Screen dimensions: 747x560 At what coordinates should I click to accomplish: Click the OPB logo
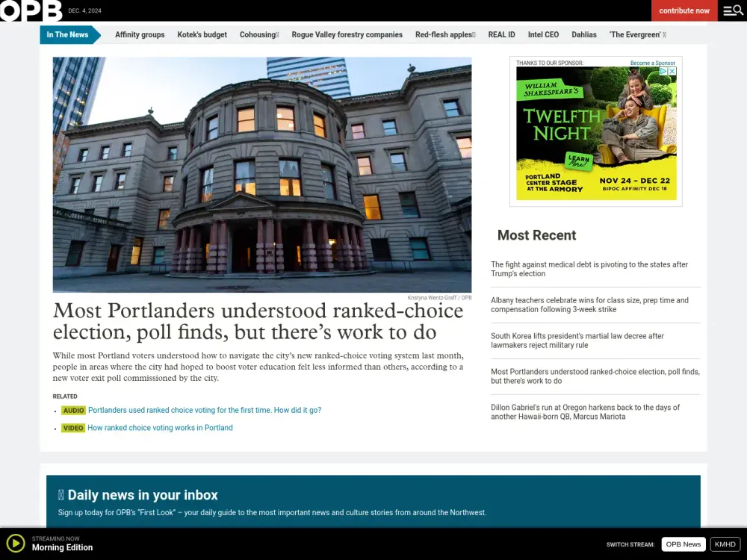31,10
